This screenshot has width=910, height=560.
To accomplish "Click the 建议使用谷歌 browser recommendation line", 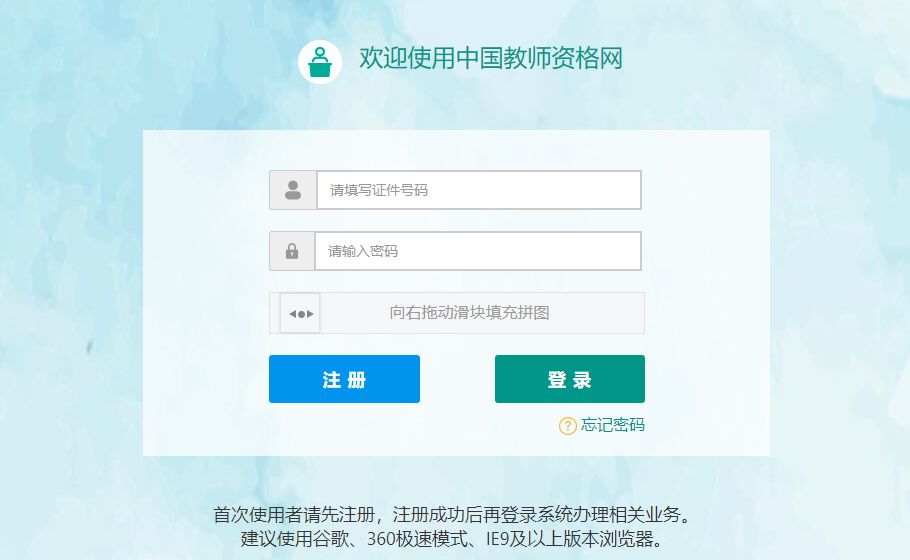I will 451,539.
